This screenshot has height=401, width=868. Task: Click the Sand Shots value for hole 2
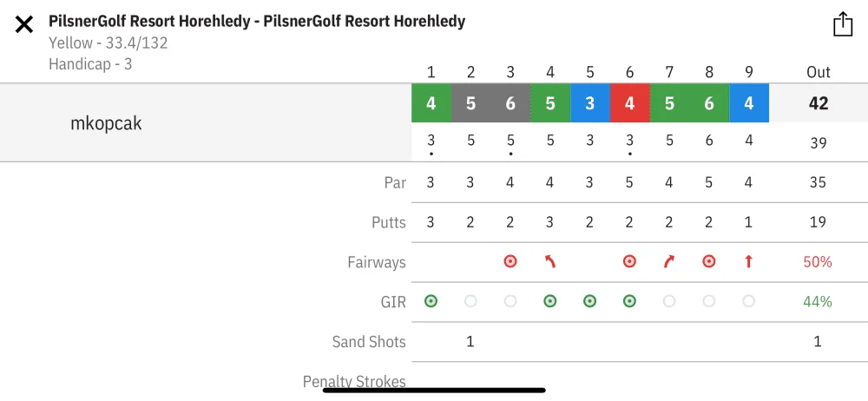470,342
